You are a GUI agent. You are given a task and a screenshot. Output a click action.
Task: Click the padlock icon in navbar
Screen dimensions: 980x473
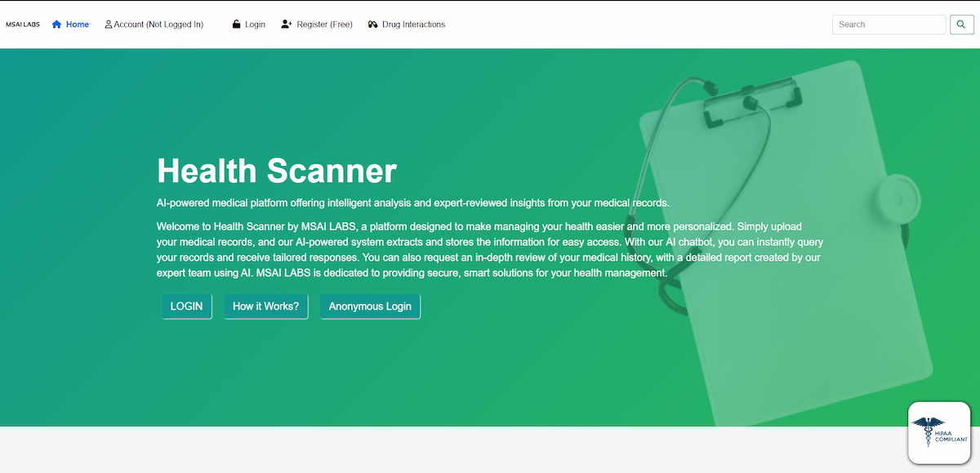(x=236, y=25)
